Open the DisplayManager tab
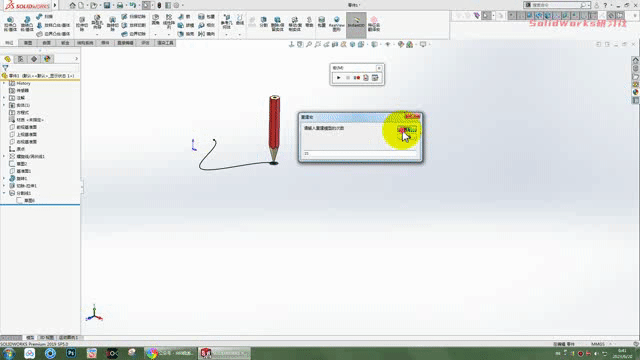The width and height of the screenshot is (640, 360). pyautogui.click(x=47, y=59)
